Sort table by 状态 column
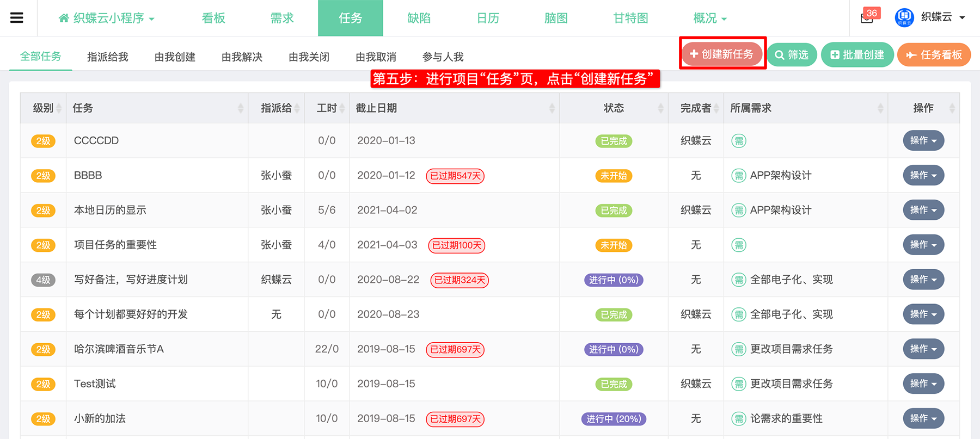980x439 pixels. 614,108
